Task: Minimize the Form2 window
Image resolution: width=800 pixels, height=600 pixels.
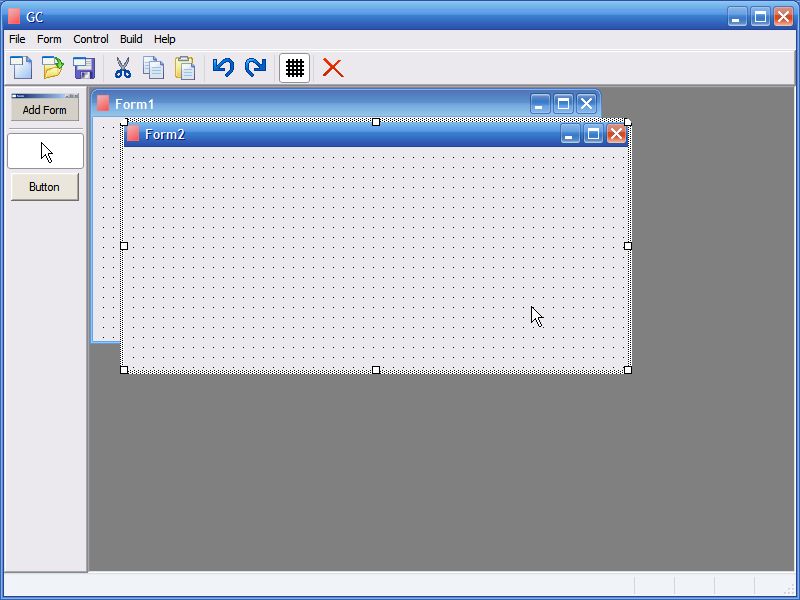Action: click(569, 134)
